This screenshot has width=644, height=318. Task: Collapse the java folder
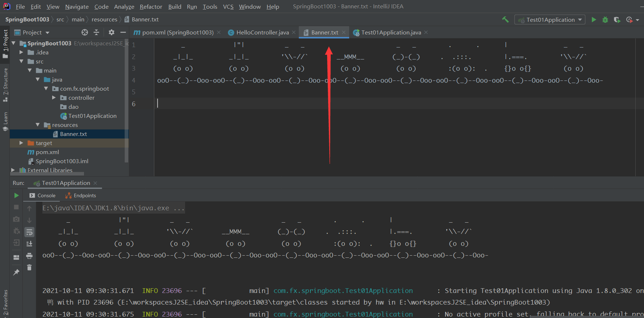pyautogui.click(x=38, y=79)
